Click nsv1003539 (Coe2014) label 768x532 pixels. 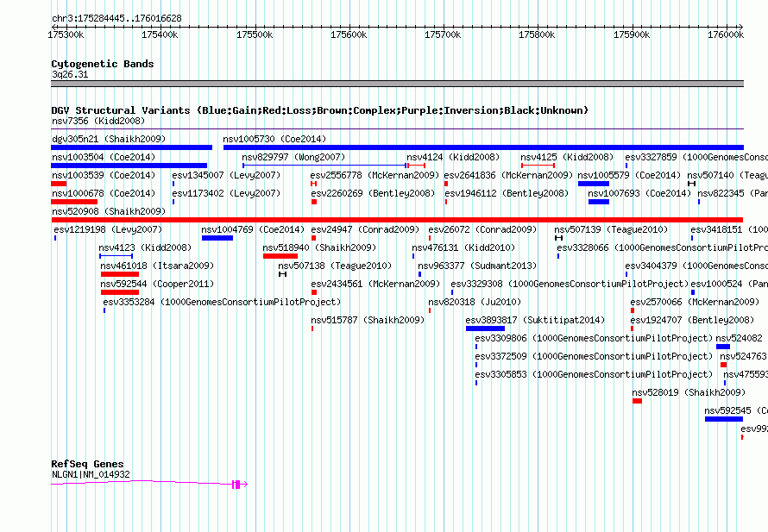click(104, 175)
